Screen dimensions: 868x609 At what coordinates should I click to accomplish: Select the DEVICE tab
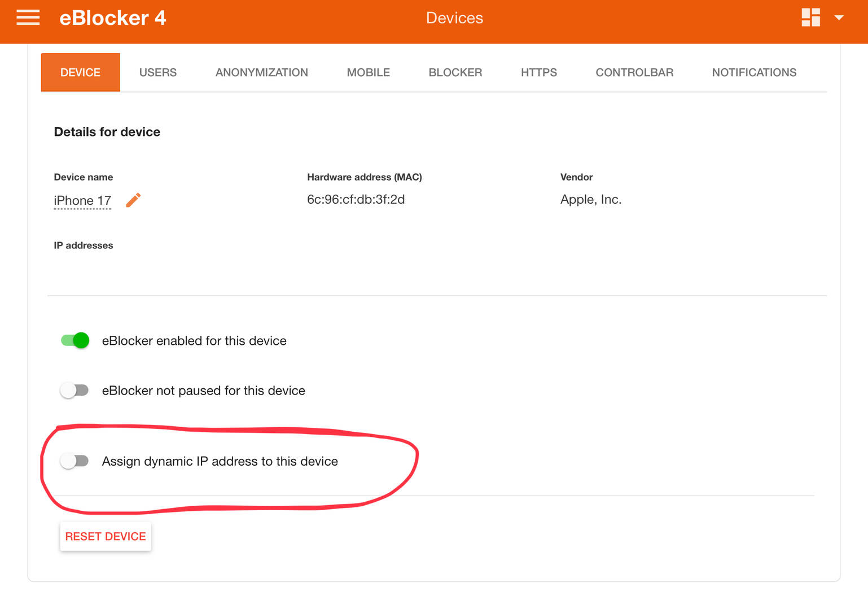(80, 72)
